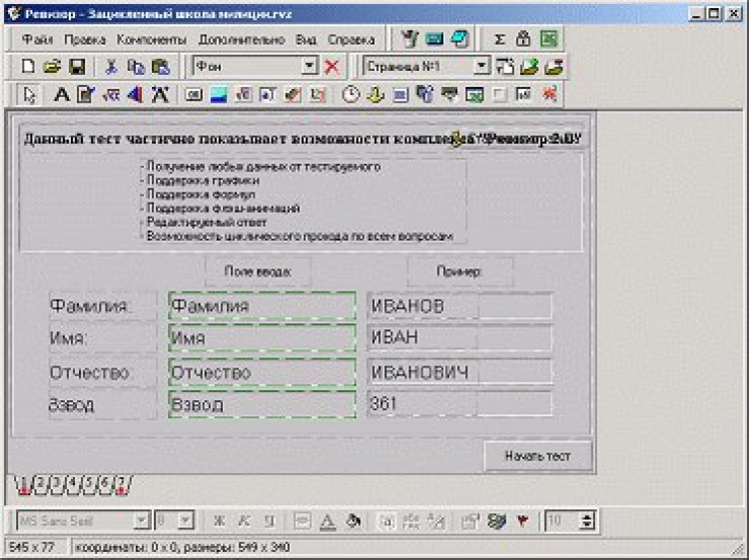Open the Дополнительно menu
749x560 pixels.
[242, 39]
